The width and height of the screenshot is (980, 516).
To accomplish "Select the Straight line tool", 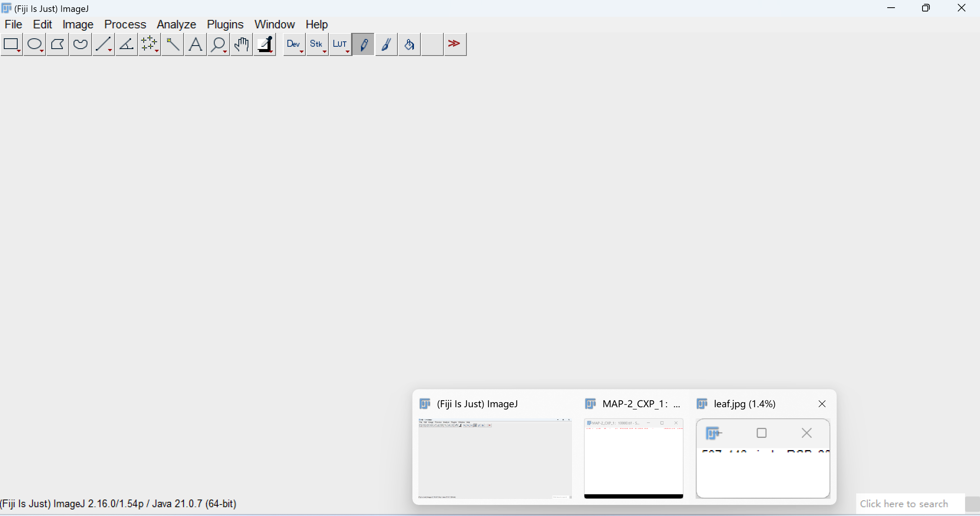I will click(x=103, y=44).
